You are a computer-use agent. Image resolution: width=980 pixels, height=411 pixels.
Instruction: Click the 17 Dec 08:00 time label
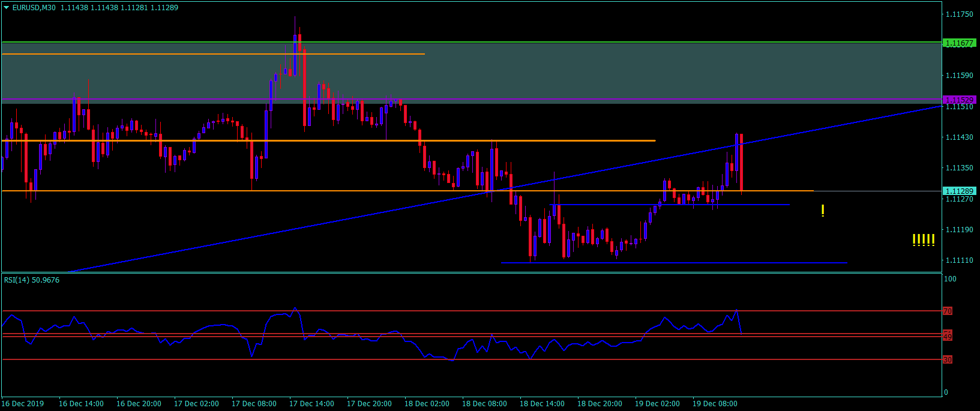point(254,404)
